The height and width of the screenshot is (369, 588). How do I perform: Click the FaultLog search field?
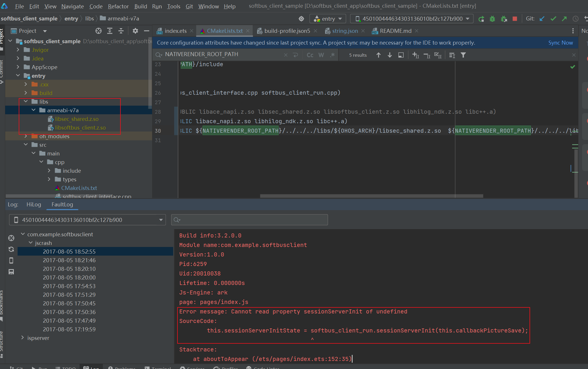click(x=249, y=220)
